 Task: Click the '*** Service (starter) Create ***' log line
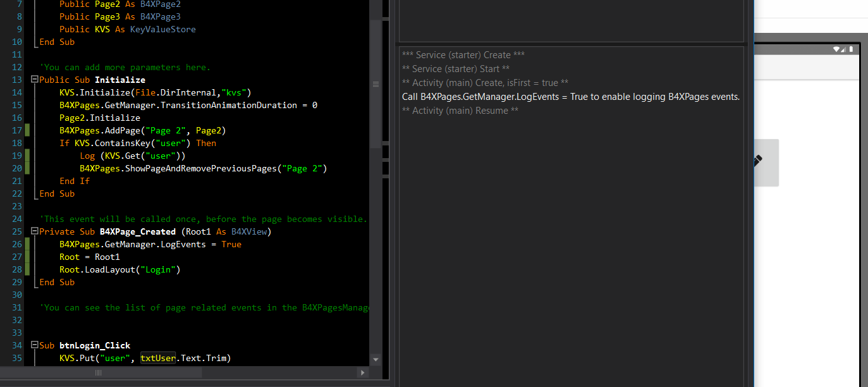[463, 55]
